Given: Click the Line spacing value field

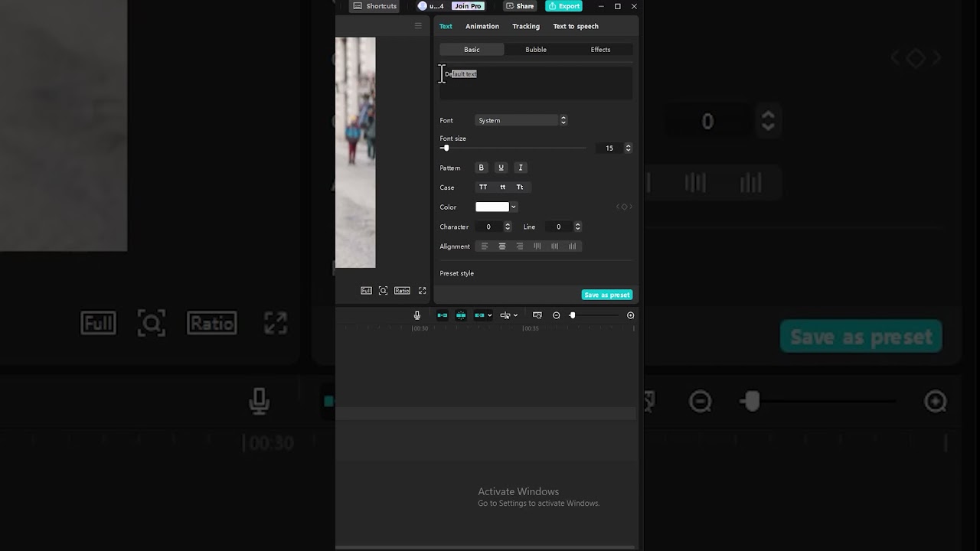Looking at the screenshot, I should click(559, 227).
